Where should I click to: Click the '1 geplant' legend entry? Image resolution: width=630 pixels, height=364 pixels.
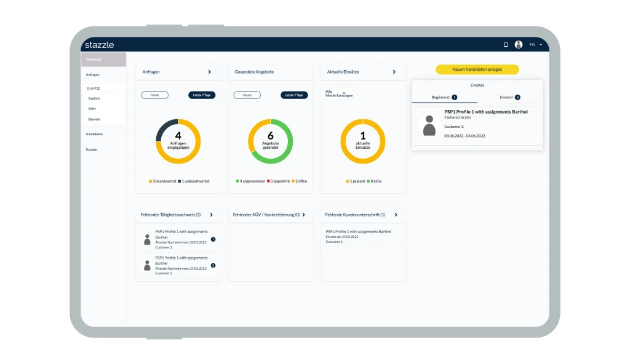coord(356,181)
